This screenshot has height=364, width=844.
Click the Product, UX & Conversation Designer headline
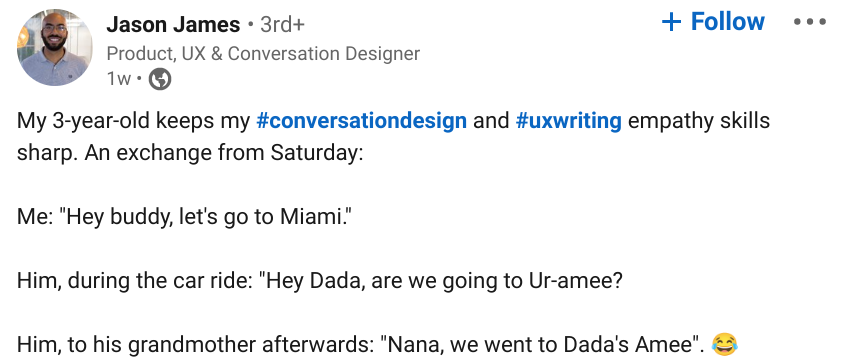[x=263, y=53]
